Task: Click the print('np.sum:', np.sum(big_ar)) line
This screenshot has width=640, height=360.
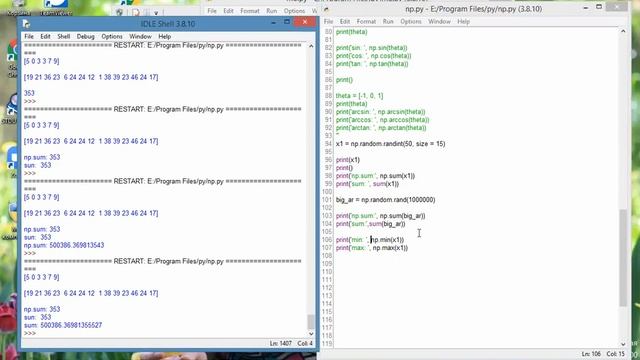Action: [x=380, y=216]
